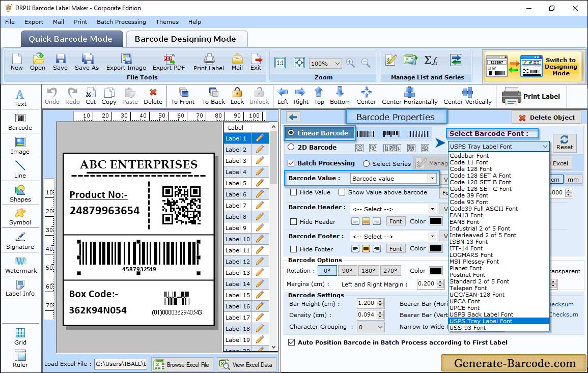Delete the selected object via toolbar
The image size is (588, 373).
coord(153,96)
